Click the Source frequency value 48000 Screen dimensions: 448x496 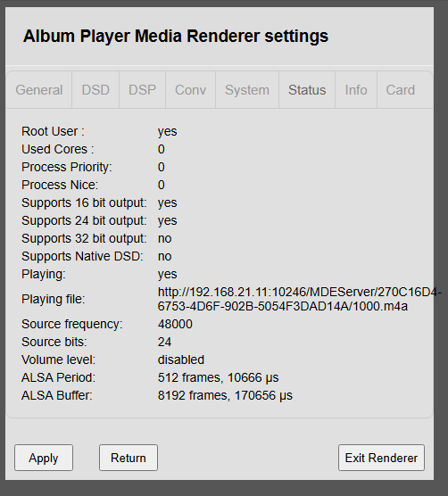[x=175, y=324]
